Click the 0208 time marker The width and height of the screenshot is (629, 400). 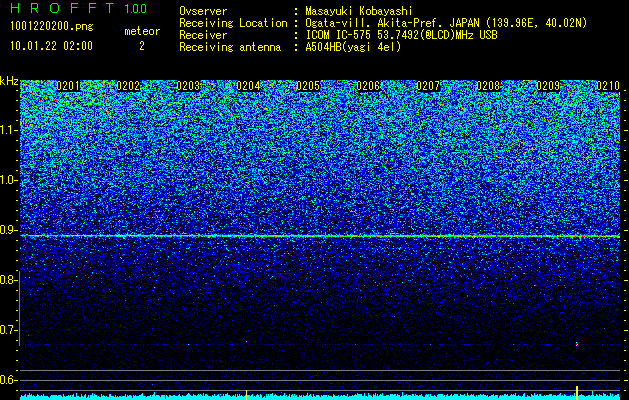(x=488, y=86)
